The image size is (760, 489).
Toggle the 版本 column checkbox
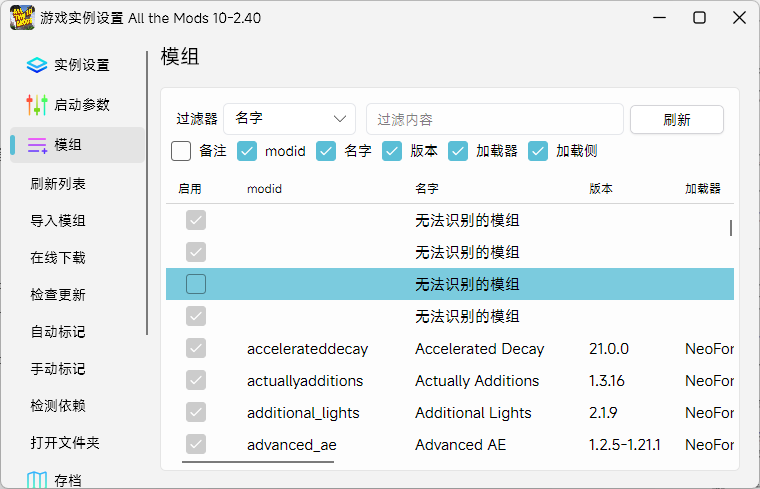pyautogui.click(x=392, y=151)
